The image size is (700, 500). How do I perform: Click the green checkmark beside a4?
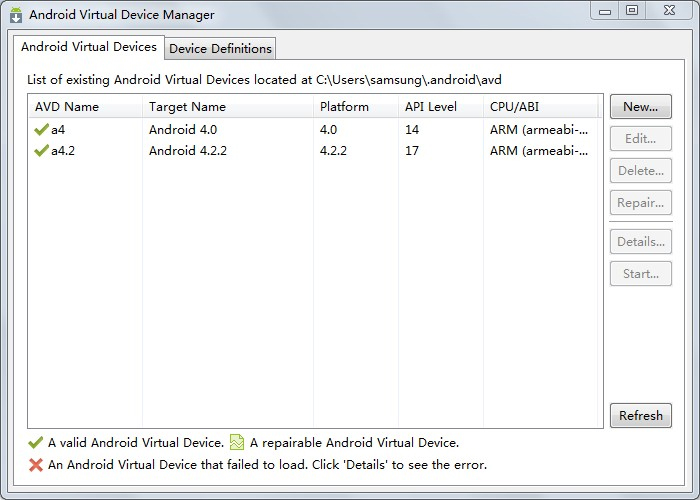click(41, 129)
